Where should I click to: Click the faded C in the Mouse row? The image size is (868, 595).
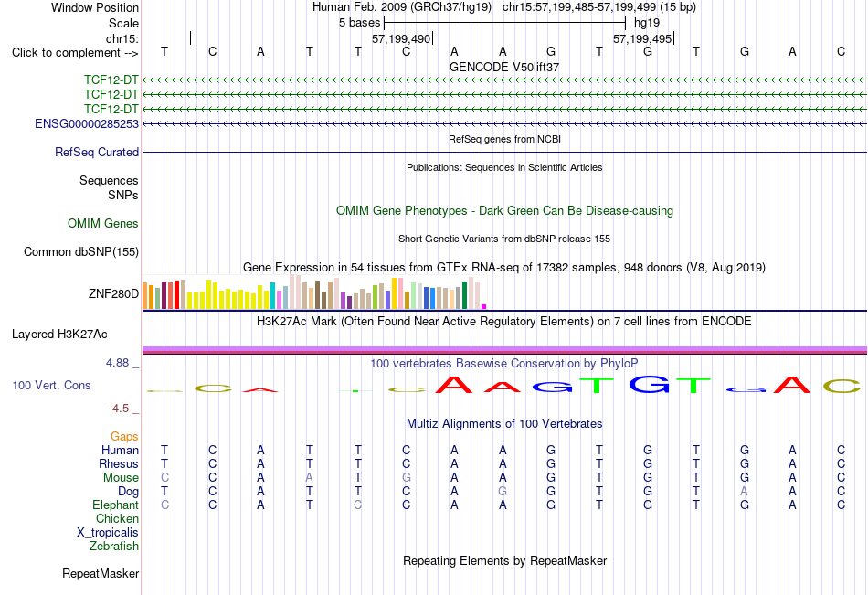click(x=164, y=477)
